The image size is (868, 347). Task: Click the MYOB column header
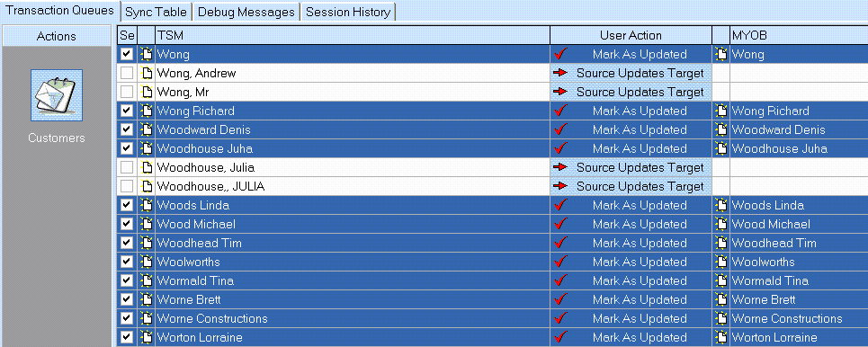point(799,35)
